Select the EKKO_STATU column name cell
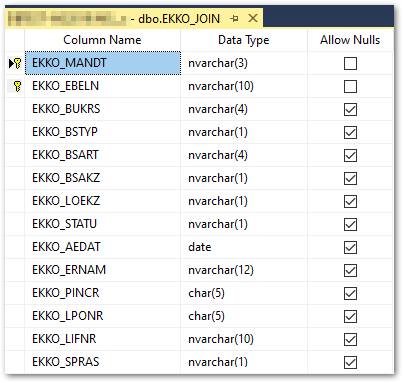 pyautogui.click(x=103, y=224)
